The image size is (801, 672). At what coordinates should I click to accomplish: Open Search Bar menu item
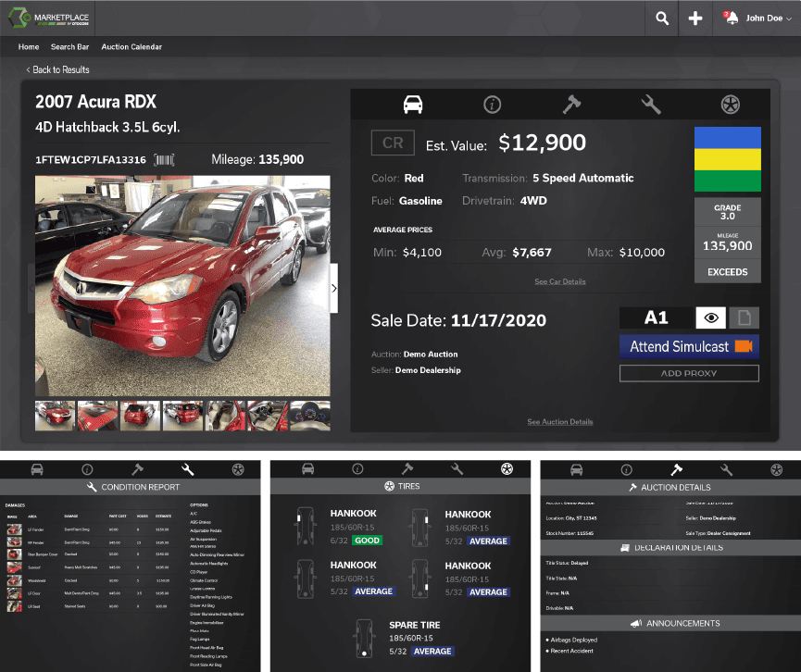pos(70,46)
